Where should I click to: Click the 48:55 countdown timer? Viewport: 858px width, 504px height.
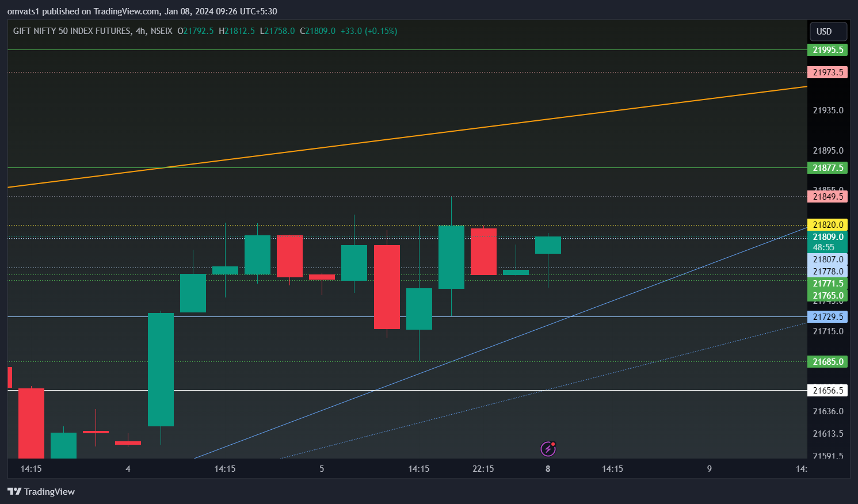(x=823, y=247)
